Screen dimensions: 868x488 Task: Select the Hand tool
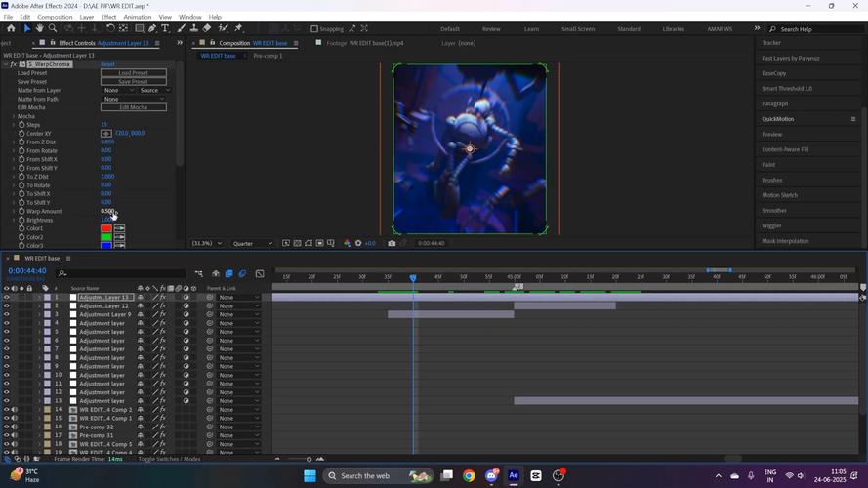tap(40, 28)
